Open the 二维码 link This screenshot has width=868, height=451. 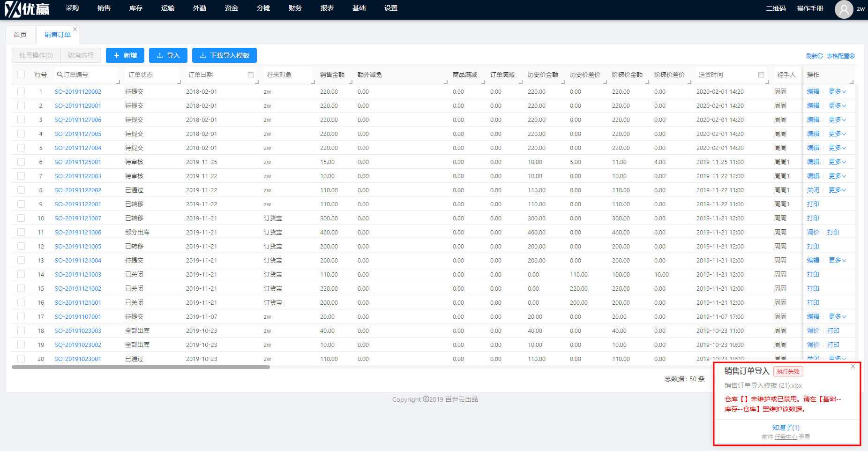776,8
